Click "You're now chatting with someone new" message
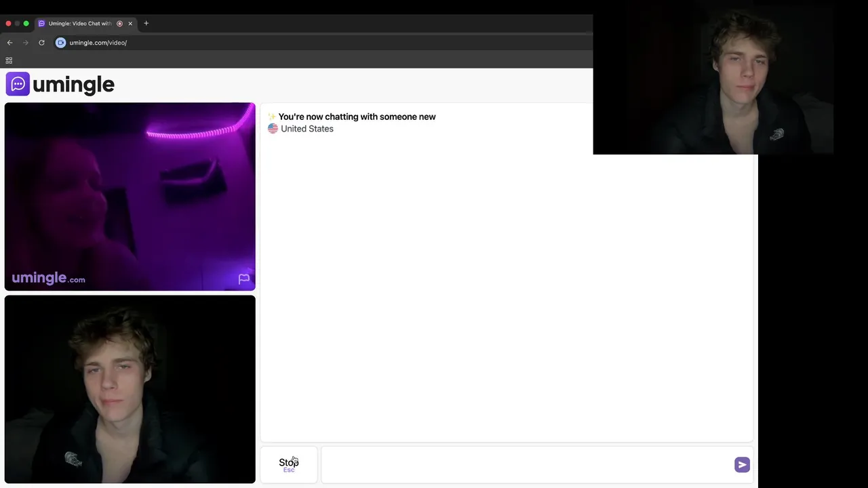Image resolution: width=868 pixels, height=488 pixels. tap(357, 117)
